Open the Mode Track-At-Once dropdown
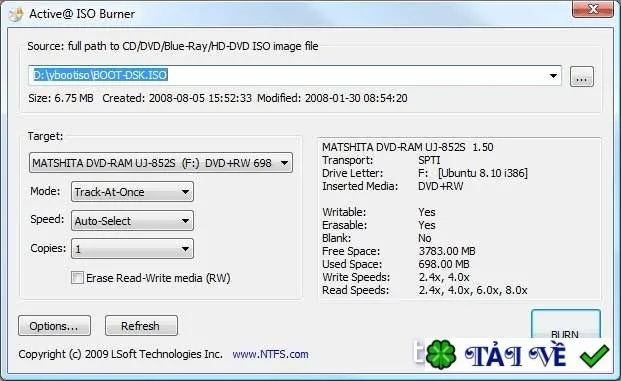The image size is (621, 381). pyautogui.click(x=132, y=192)
